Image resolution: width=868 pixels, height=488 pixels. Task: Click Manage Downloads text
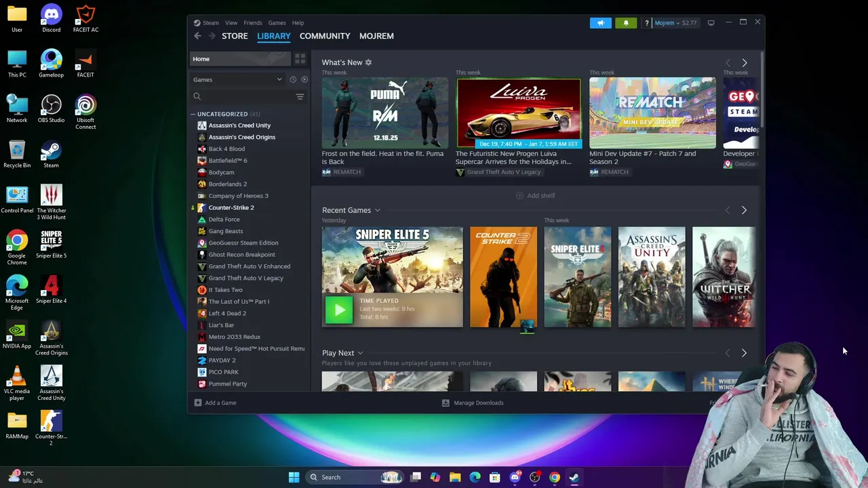(x=479, y=403)
